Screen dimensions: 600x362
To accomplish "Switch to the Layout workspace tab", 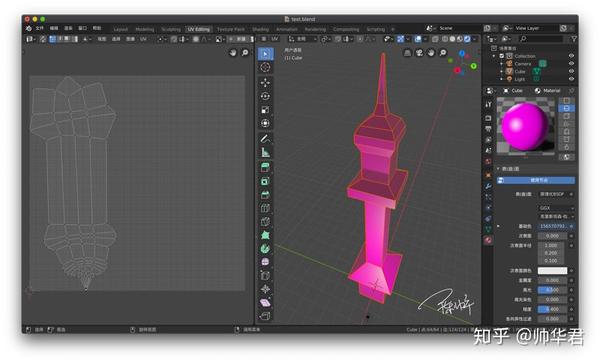I will (x=121, y=29).
